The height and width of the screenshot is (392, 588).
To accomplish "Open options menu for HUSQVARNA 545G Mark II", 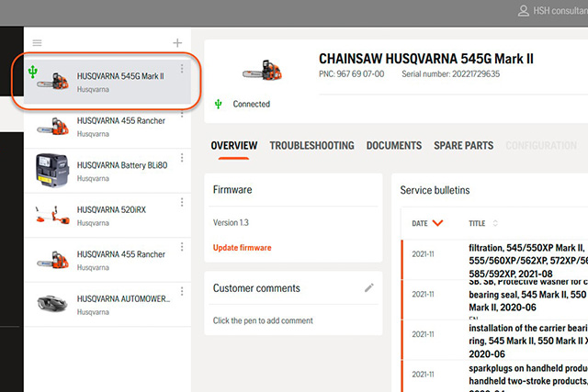I will [182, 69].
